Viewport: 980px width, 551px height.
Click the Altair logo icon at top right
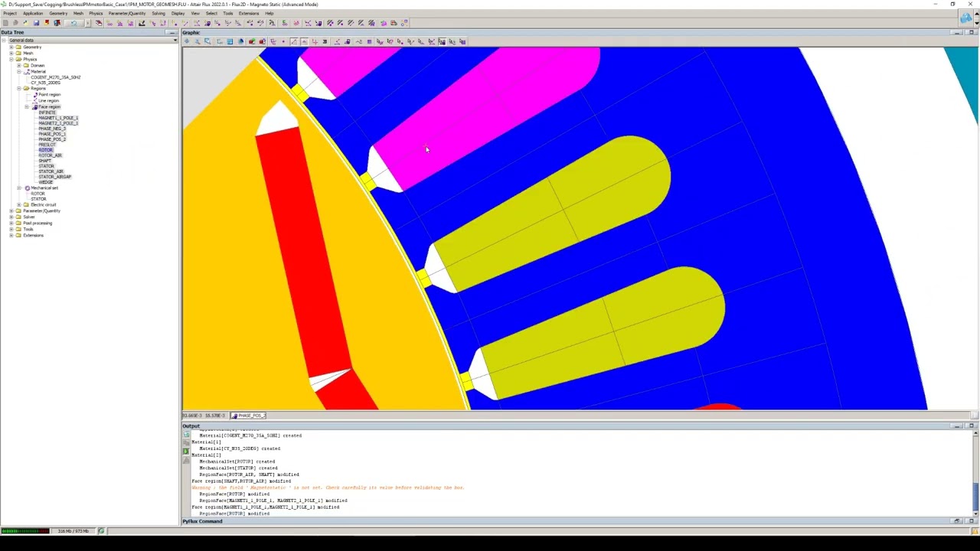pyautogui.click(x=968, y=18)
